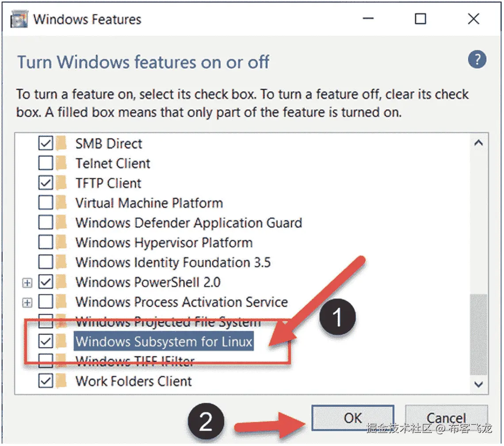Click the Work Folders Client folder icon
This screenshot has height=446, width=504.
tap(61, 381)
